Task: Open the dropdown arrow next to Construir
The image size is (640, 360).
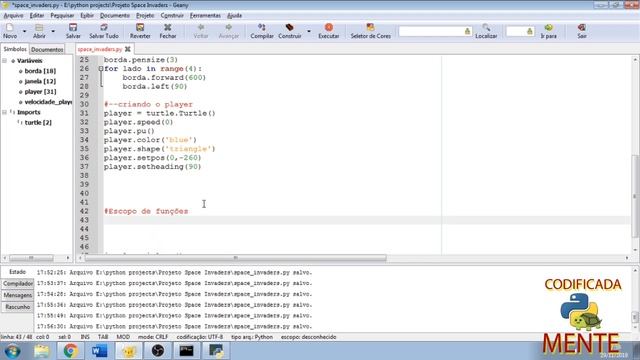Action: [309, 31]
